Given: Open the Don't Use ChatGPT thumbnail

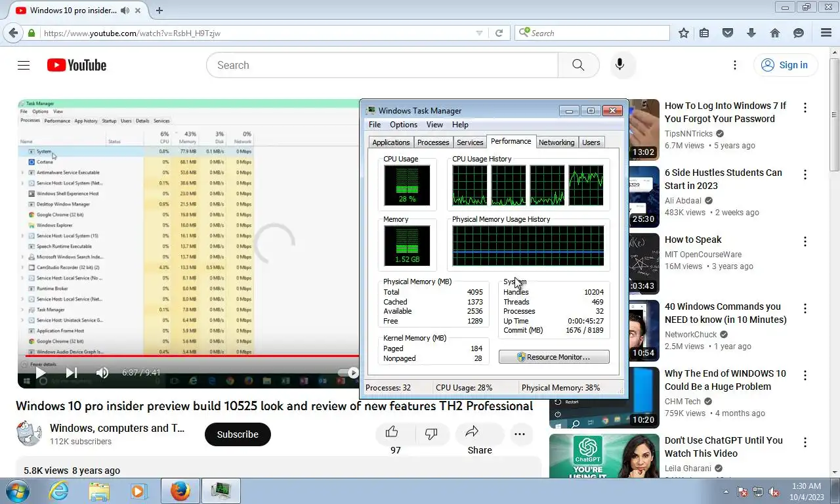Looking at the screenshot, I should click(x=604, y=455).
